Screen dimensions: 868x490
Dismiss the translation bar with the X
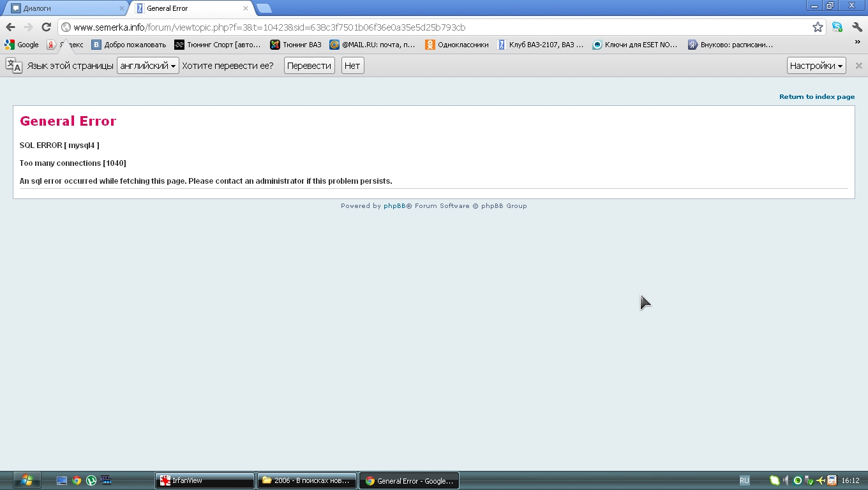pyautogui.click(x=858, y=66)
